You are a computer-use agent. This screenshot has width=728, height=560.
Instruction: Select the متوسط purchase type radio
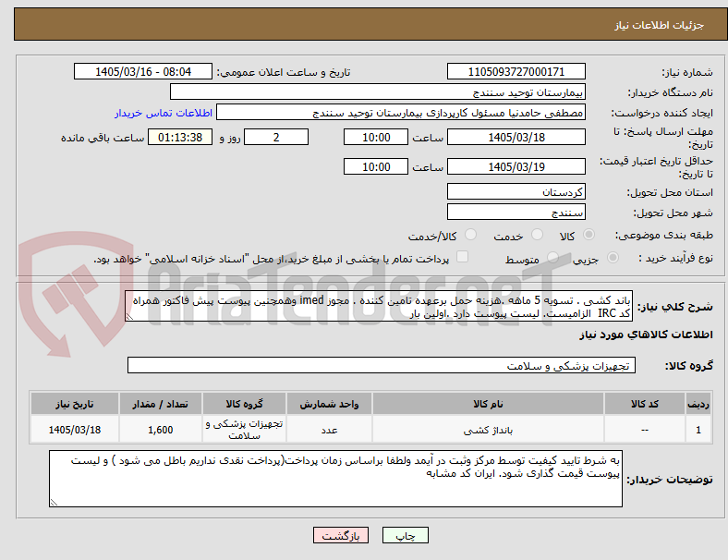pos(552,258)
